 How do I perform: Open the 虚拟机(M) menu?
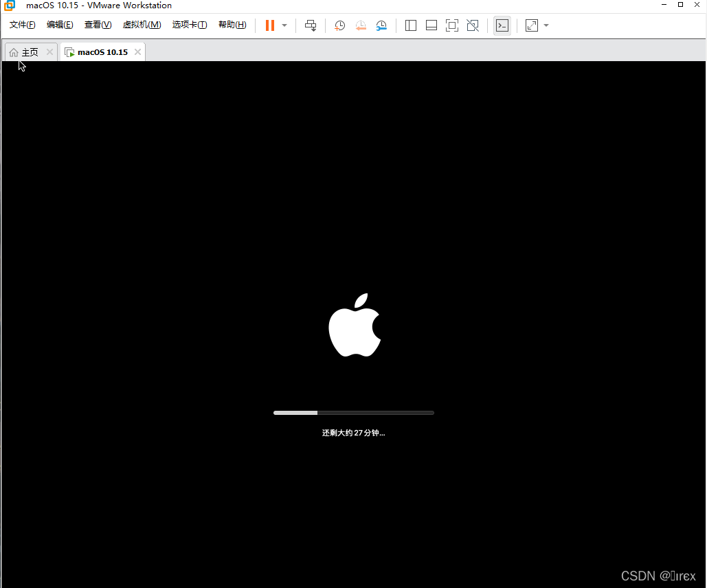(x=142, y=25)
